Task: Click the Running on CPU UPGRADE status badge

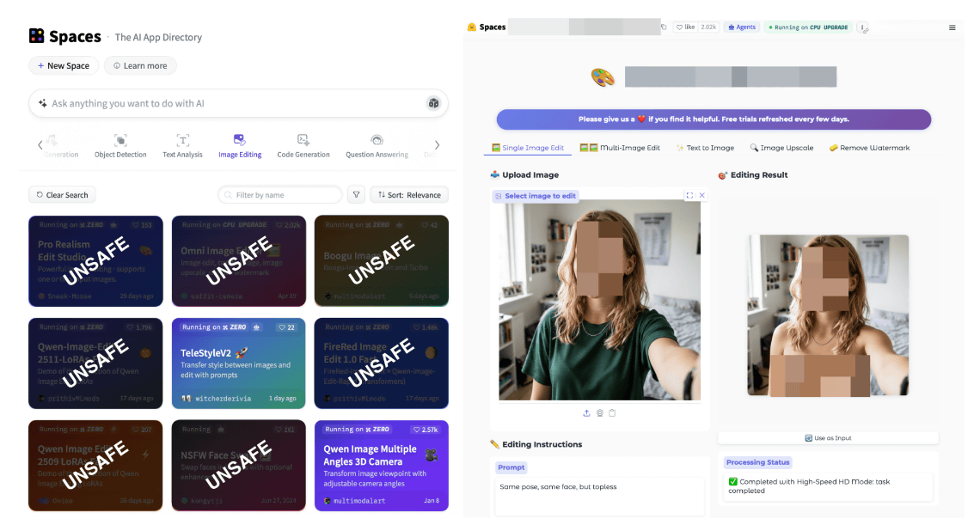Action: click(x=808, y=27)
